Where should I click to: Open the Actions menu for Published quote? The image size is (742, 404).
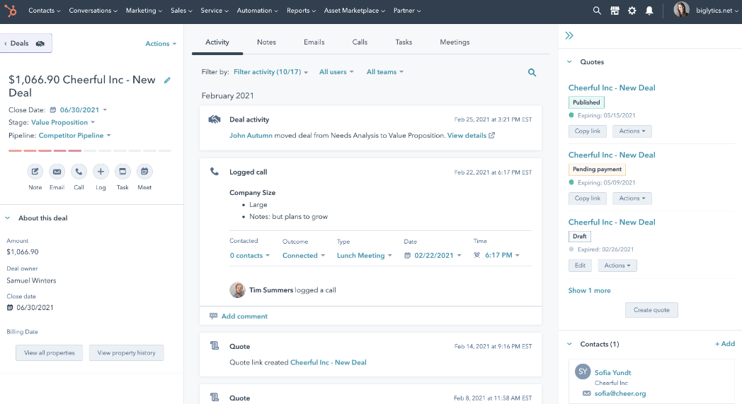(x=632, y=131)
